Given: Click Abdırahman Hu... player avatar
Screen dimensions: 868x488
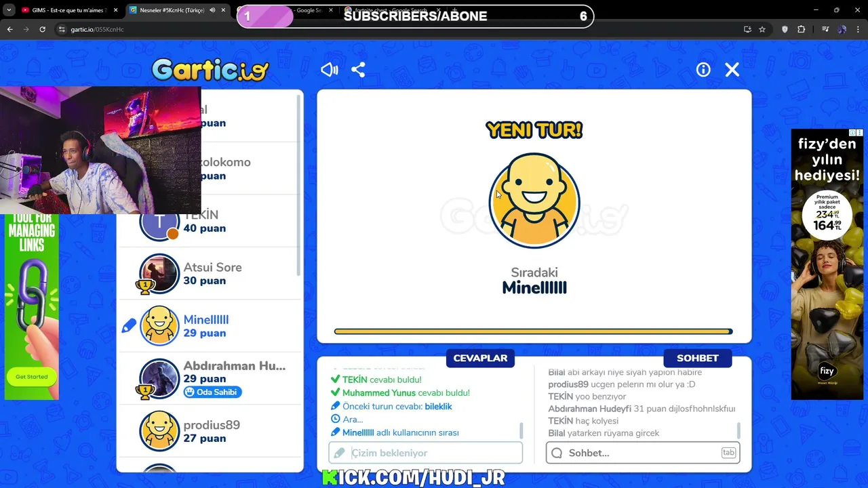Looking at the screenshot, I should click(x=159, y=379).
